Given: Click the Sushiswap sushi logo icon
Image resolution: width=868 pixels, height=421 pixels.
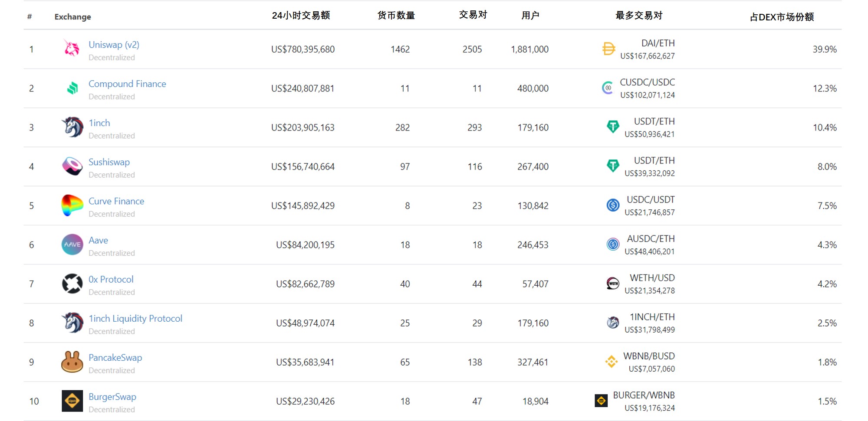Looking at the screenshot, I should coord(72,166).
